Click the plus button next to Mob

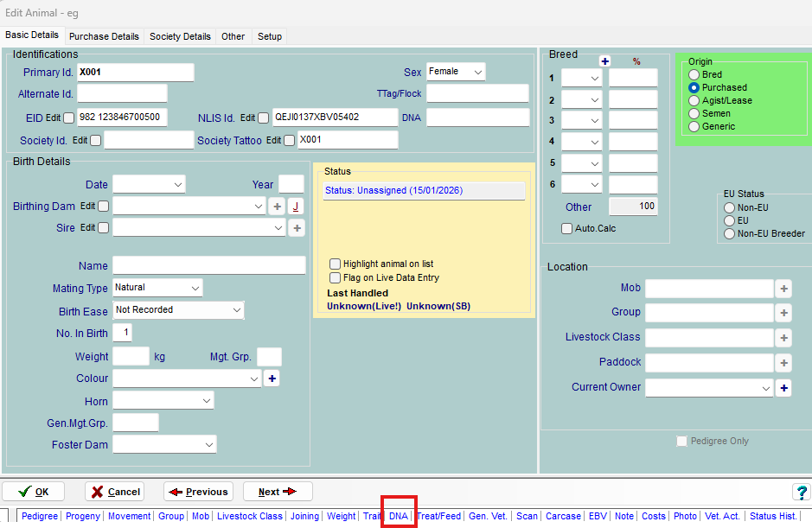tap(783, 289)
